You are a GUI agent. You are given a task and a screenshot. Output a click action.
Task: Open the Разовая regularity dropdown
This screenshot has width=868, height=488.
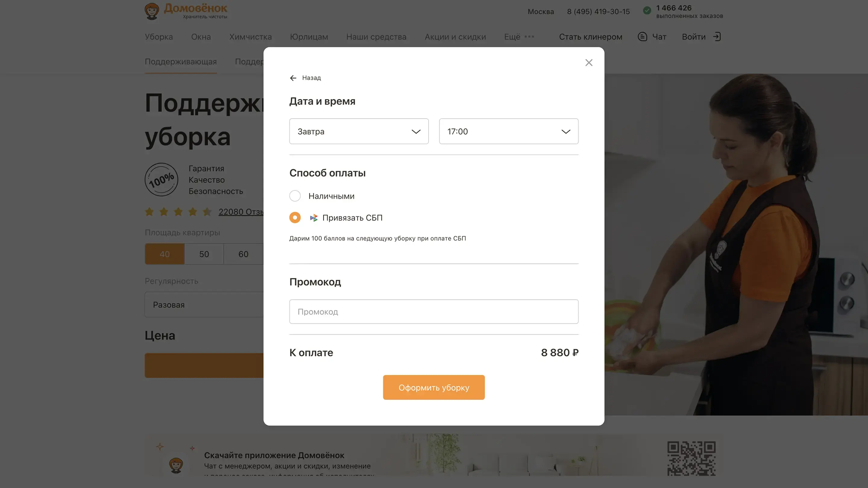pos(204,305)
